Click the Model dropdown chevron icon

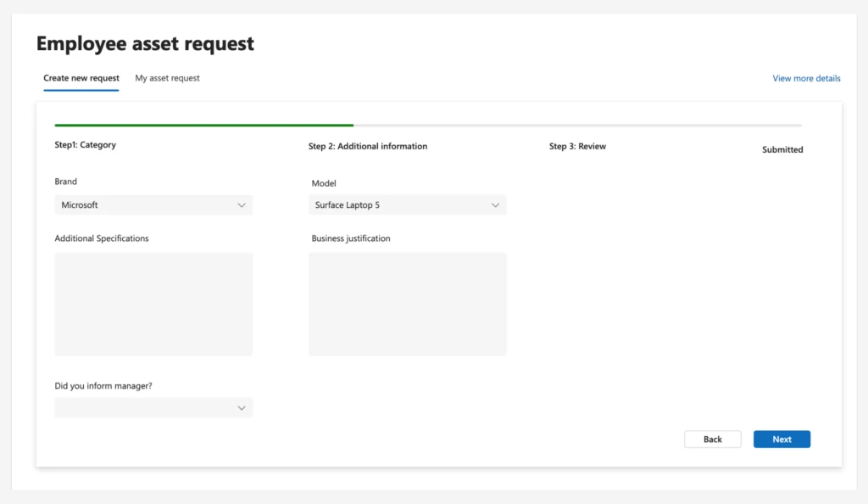tap(498, 204)
